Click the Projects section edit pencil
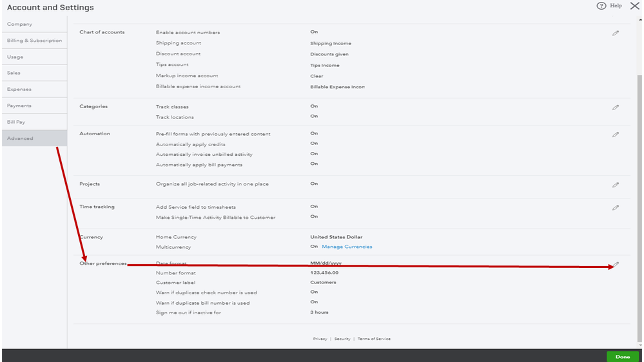Image resolution: width=644 pixels, height=362 pixels. (x=616, y=185)
